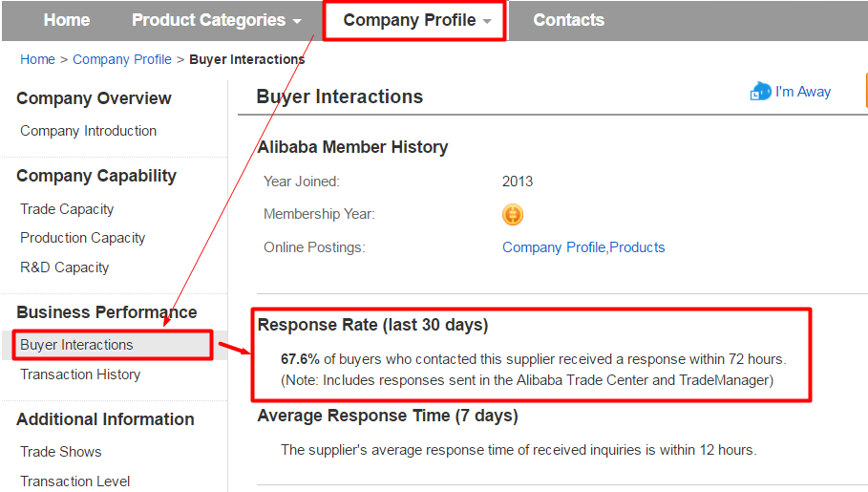Click the gold membership year badge
Screen dimensions: 868x492
[513, 214]
